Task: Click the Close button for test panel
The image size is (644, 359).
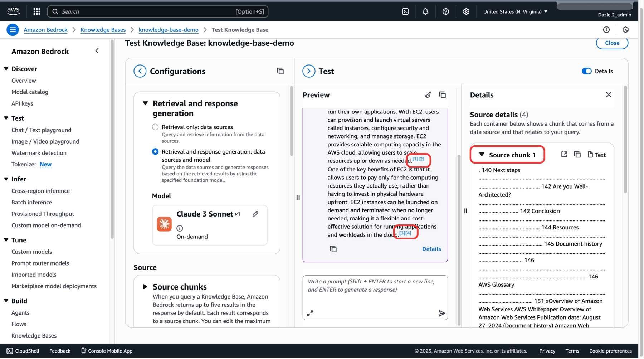Action: [x=611, y=43]
